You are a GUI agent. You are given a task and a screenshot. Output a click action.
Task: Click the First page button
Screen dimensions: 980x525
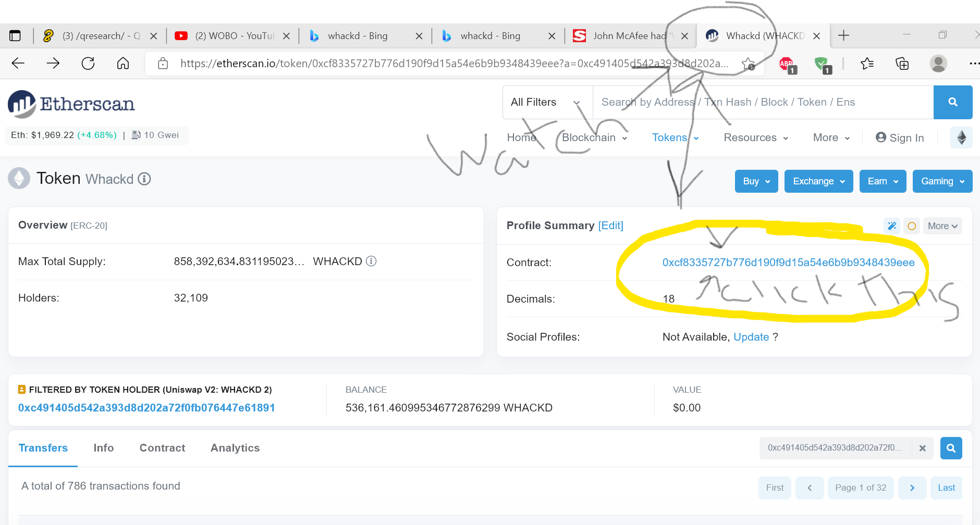[x=775, y=488]
